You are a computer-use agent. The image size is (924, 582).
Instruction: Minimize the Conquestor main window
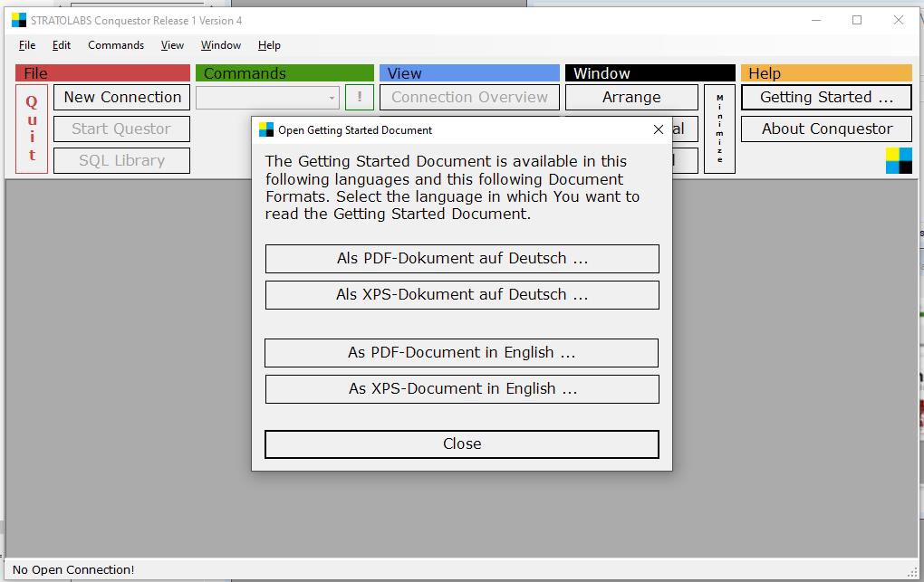[x=816, y=20]
